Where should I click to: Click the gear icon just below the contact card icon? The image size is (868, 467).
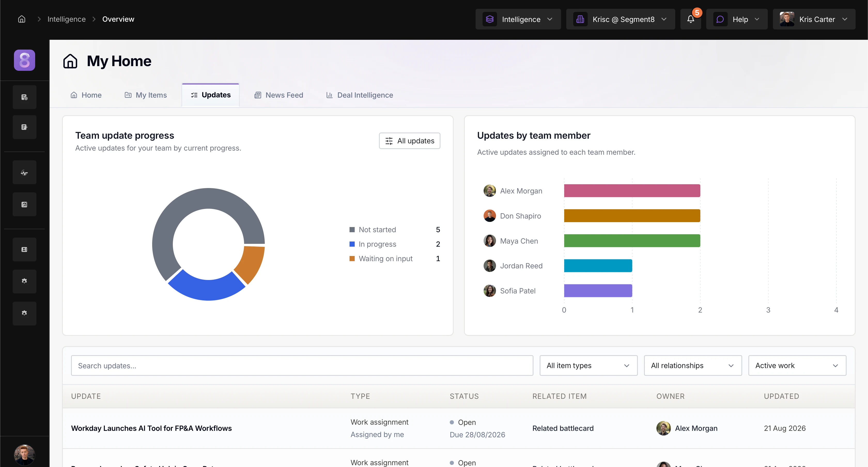coord(24,281)
